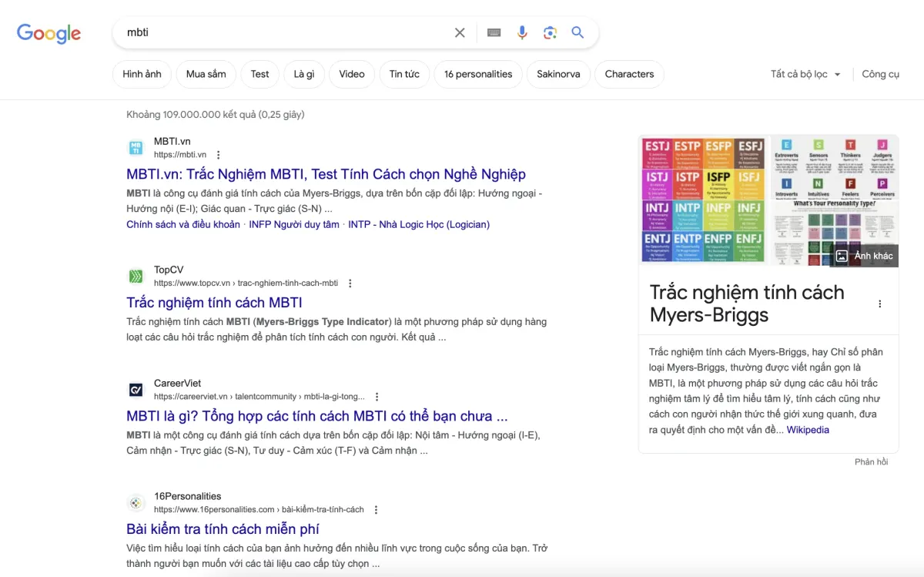
Task: Open the 16 MBTI types grid image
Action: point(704,201)
